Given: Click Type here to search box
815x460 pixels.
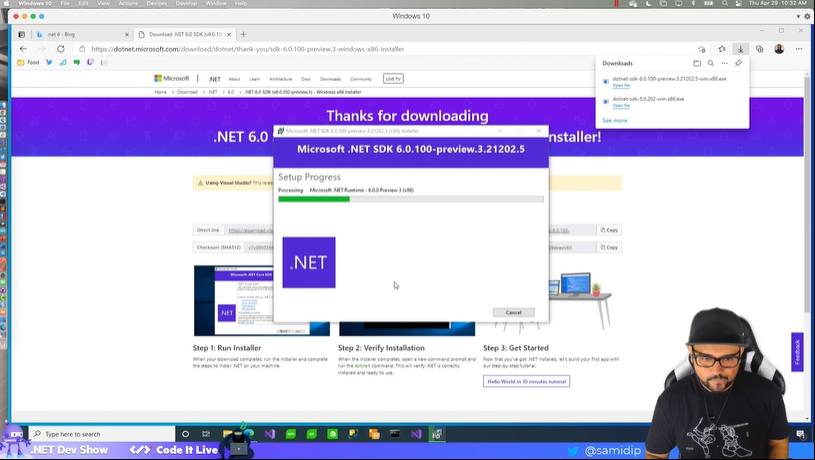Looking at the screenshot, I should 102,434.
